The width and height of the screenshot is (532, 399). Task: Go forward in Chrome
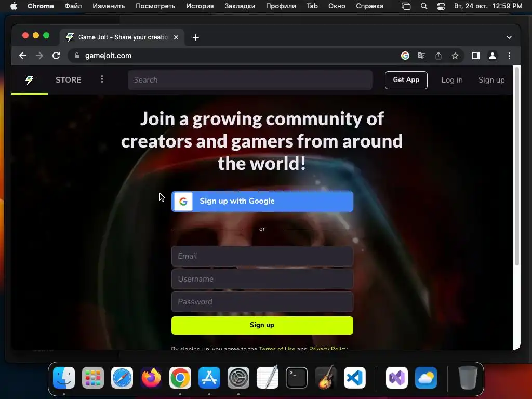pos(39,56)
